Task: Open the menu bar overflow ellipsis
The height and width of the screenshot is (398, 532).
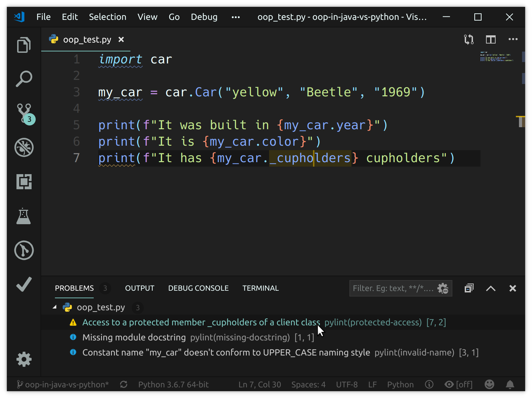Action: pyautogui.click(x=235, y=17)
